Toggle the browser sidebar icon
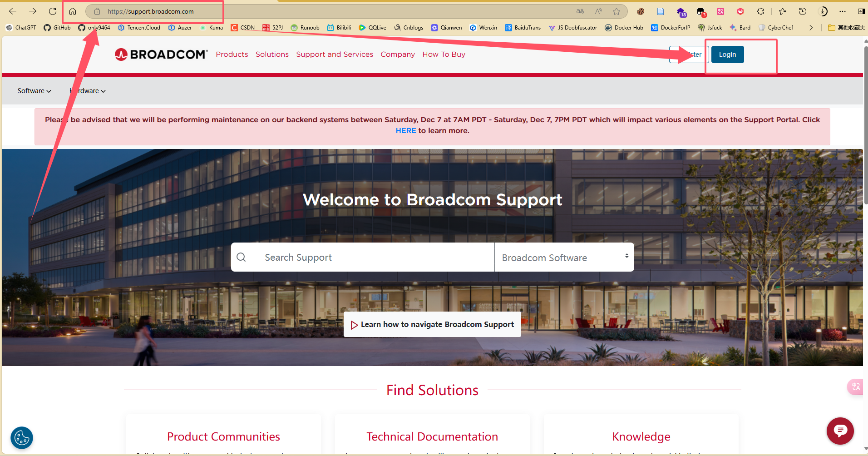Viewport: 868px width, 456px height. click(x=861, y=11)
